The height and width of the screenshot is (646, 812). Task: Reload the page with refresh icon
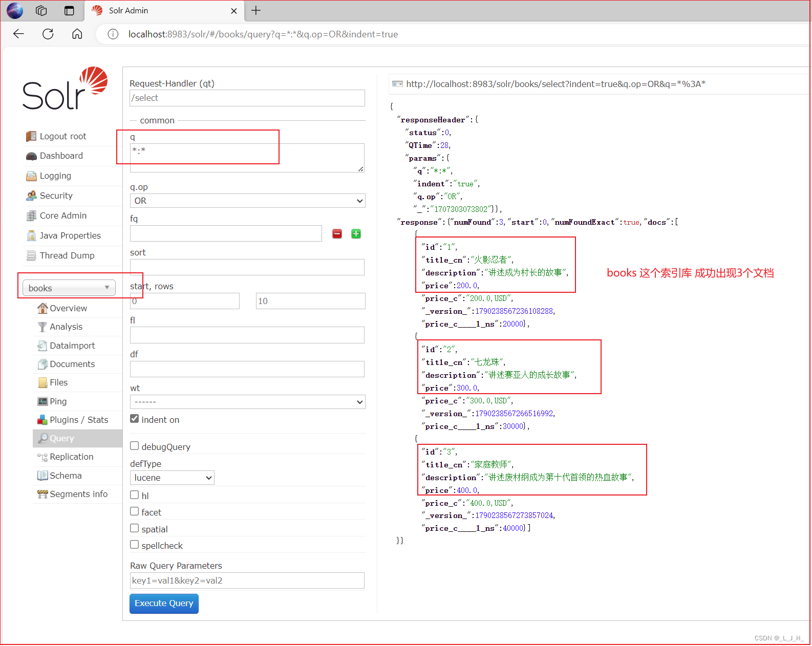click(48, 34)
